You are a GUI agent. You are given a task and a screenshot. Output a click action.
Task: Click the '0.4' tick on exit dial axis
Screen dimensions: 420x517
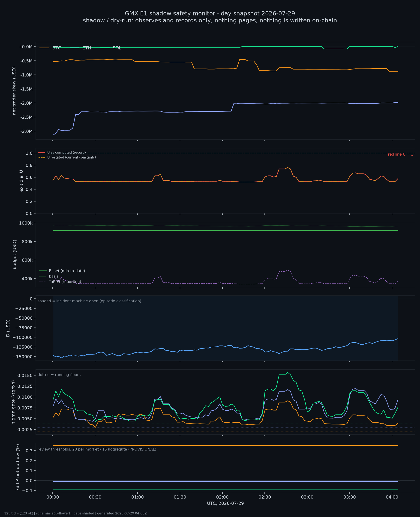[x=29, y=189]
